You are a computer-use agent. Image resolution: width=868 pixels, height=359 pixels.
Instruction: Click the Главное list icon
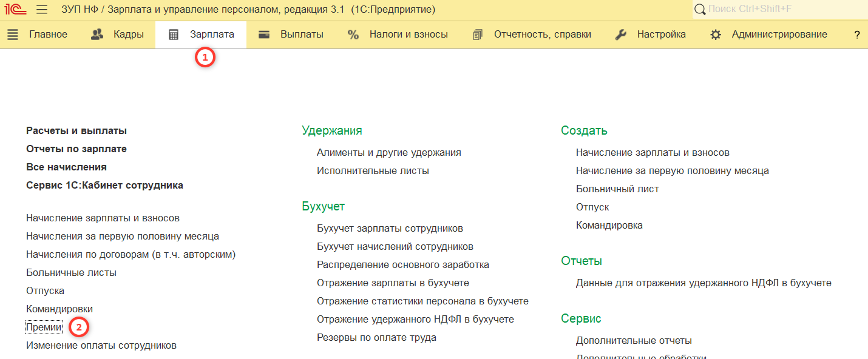coord(13,35)
